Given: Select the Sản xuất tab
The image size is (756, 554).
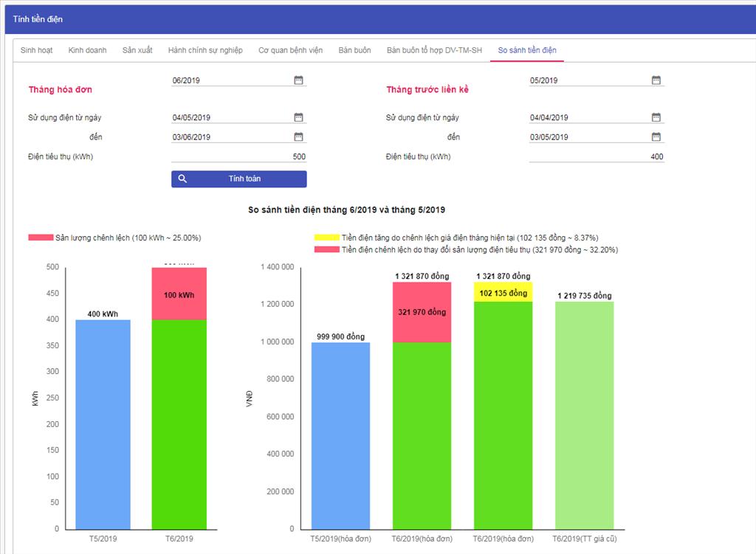Looking at the screenshot, I should [137, 50].
